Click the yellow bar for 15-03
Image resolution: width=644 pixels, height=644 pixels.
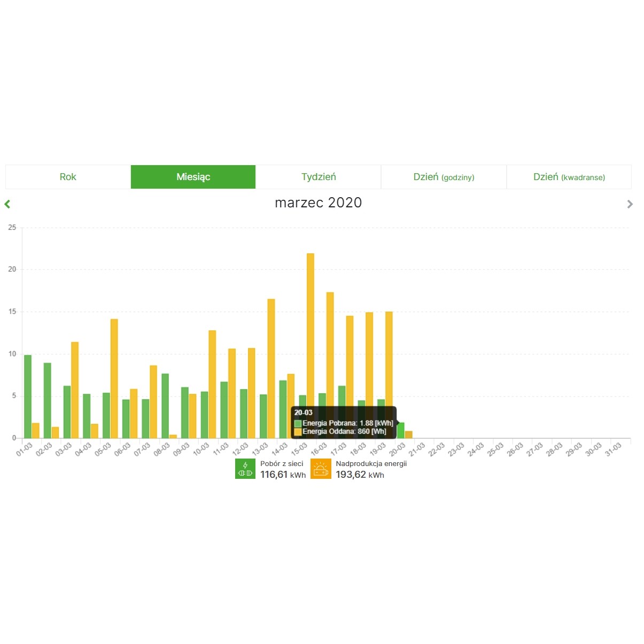click(311, 330)
